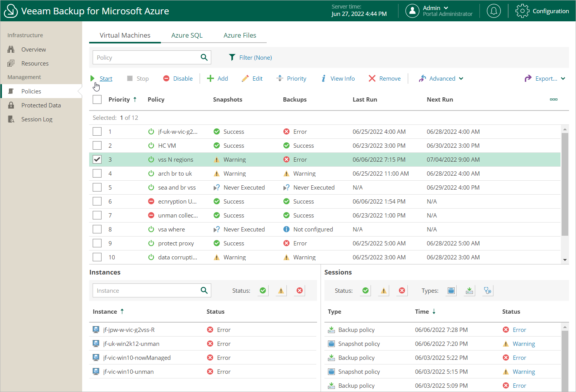The width and height of the screenshot is (576, 392).
Task: Click the policy list vertical scrollbar
Action: pos(565,184)
